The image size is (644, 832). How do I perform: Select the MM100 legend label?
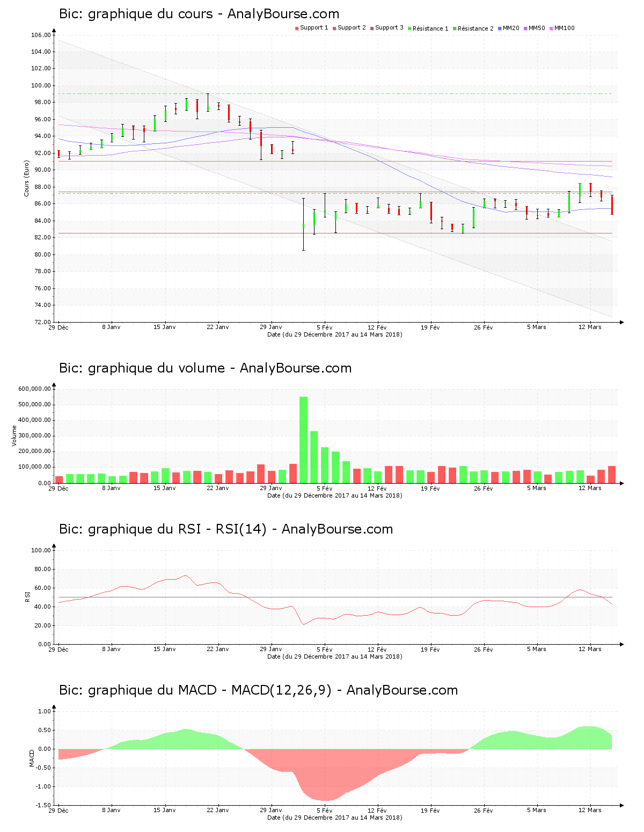tap(564, 28)
